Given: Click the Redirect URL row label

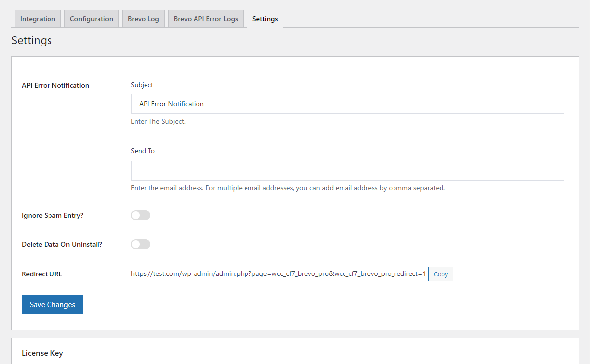Looking at the screenshot, I should pos(42,274).
